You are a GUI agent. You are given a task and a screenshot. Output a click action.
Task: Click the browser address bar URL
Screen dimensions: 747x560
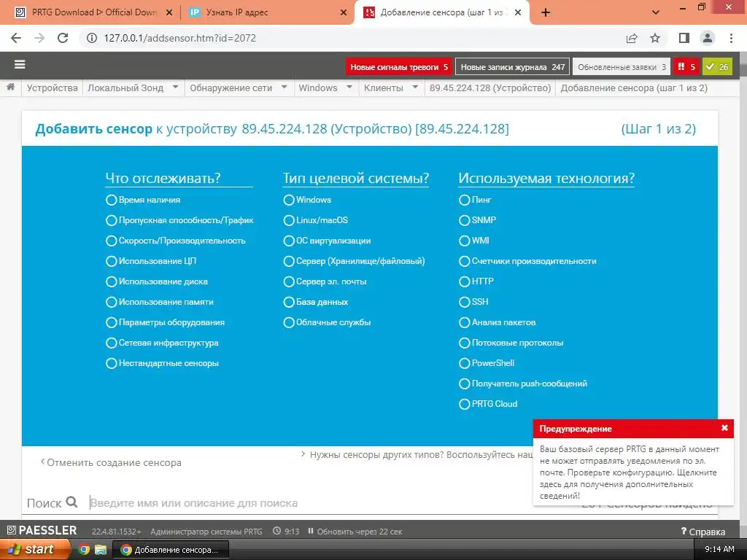coord(180,38)
